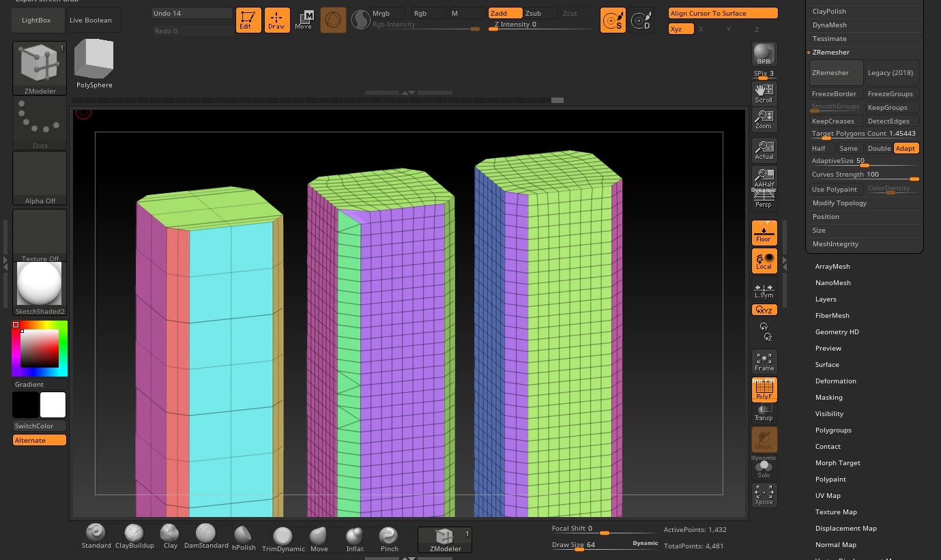Adjust the Draw Size slider
The width and height of the screenshot is (941, 560).
[605, 545]
